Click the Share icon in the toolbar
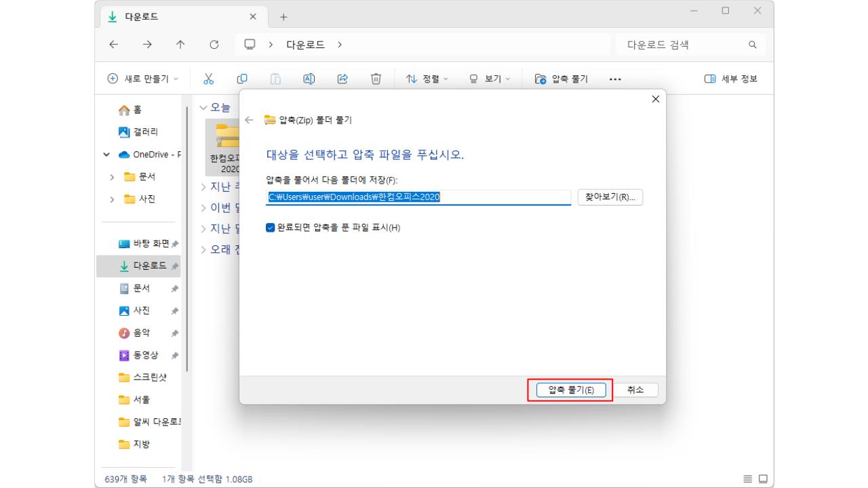This screenshot has height=488, width=868. (342, 78)
